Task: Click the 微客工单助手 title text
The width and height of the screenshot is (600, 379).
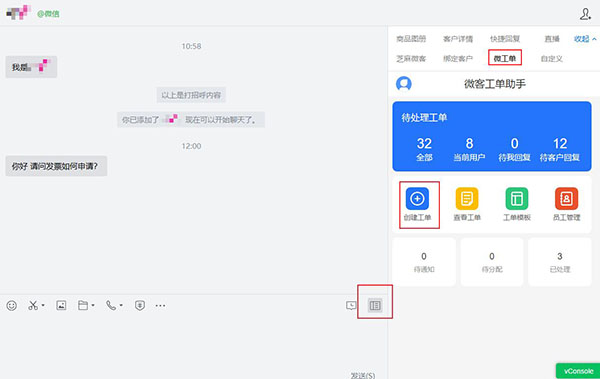Action: [x=494, y=84]
